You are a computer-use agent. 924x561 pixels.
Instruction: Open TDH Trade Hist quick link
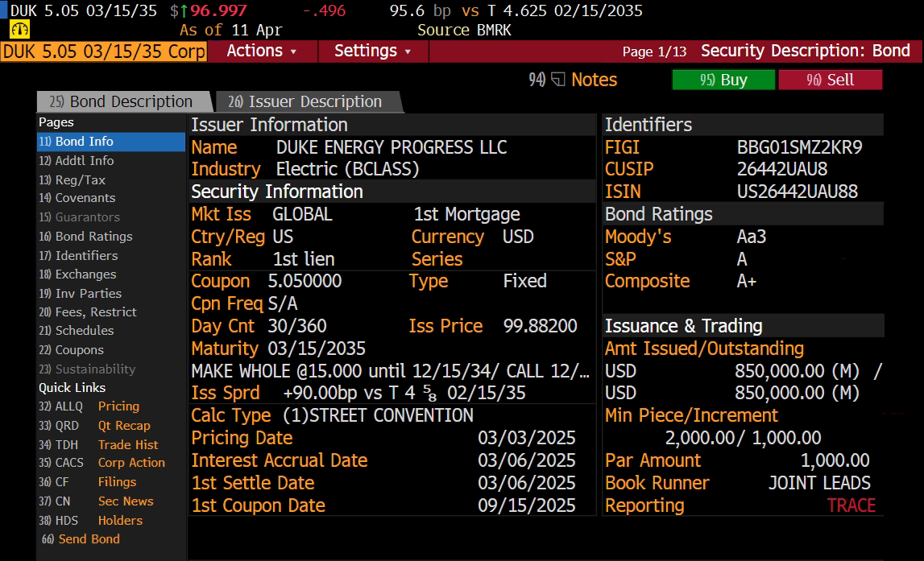point(98,445)
